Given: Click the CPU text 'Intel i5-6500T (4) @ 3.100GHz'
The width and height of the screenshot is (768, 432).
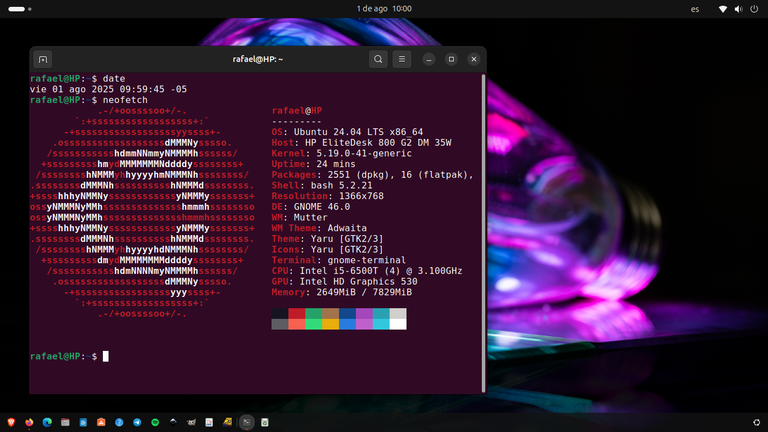Looking at the screenshot, I should pyautogui.click(x=381, y=271).
